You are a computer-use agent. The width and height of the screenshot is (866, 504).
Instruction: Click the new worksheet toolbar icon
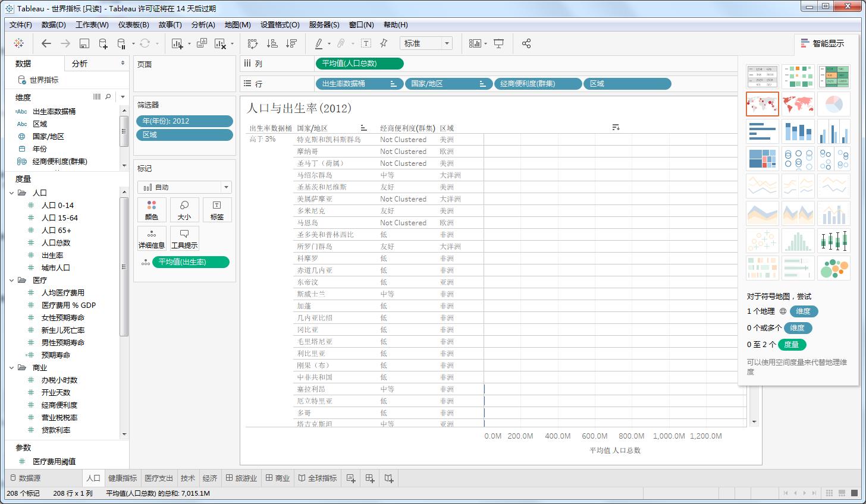coord(177,43)
